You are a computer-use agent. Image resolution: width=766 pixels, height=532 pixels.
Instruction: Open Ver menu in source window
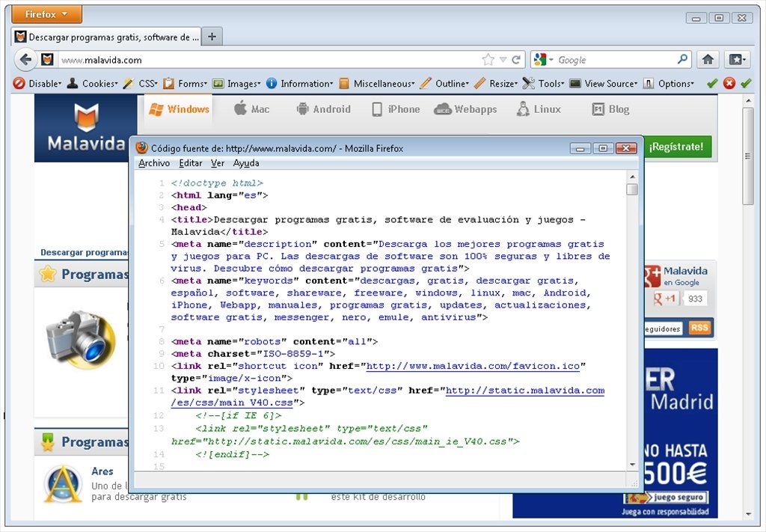[x=218, y=163]
